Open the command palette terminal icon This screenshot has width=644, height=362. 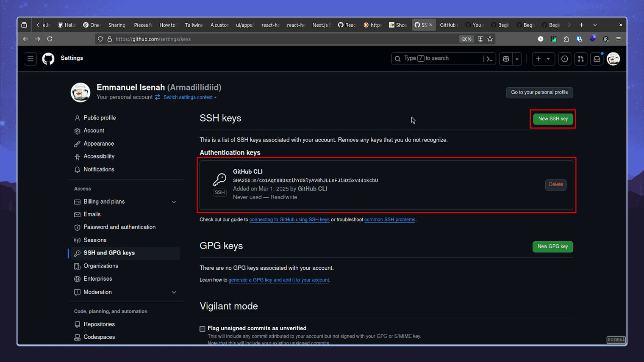coord(489,59)
